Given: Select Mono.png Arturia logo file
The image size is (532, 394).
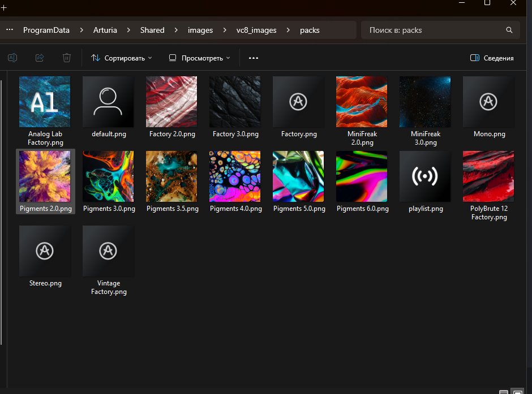Looking at the screenshot, I should click(x=488, y=102).
